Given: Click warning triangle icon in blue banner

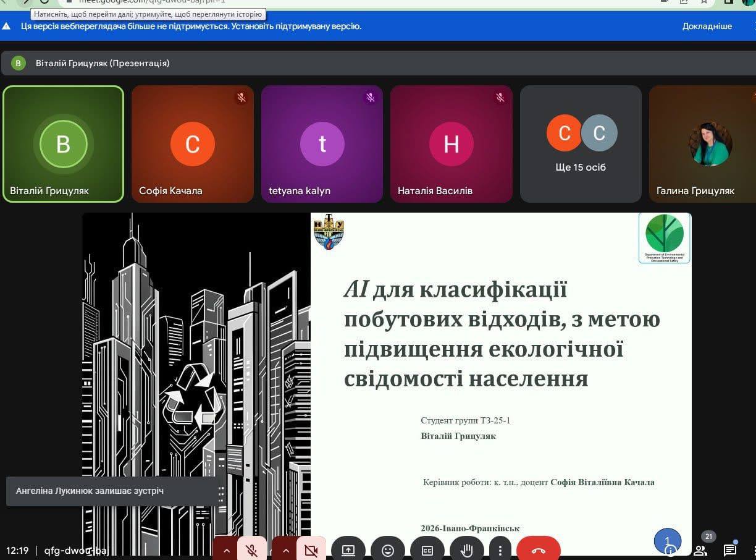Looking at the screenshot, I should pos(6,26).
